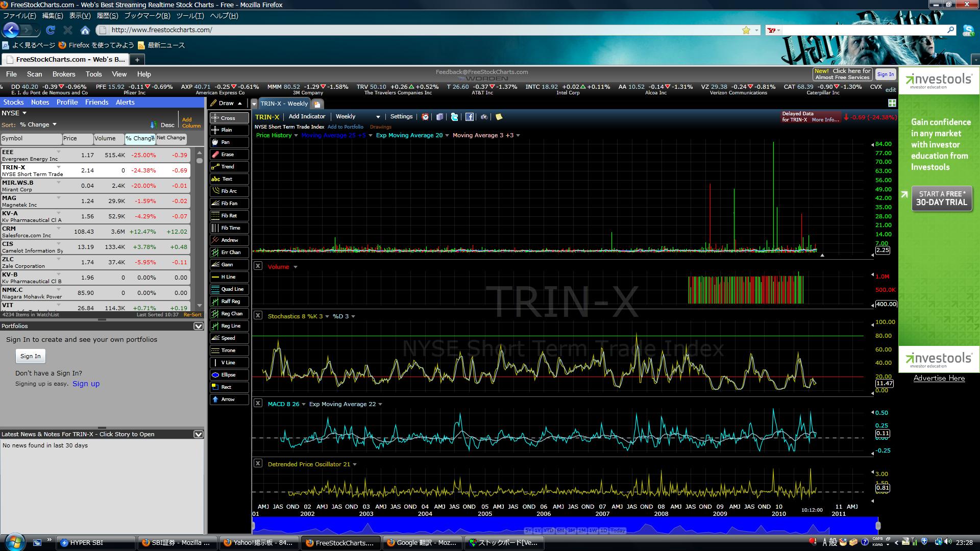Click the Facebook share icon
The width and height of the screenshot is (980, 551).
(x=470, y=117)
